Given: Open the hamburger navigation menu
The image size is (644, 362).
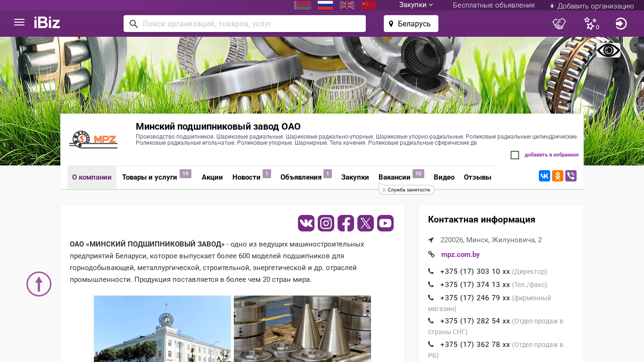Looking at the screenshot, I should click(19, 22).
